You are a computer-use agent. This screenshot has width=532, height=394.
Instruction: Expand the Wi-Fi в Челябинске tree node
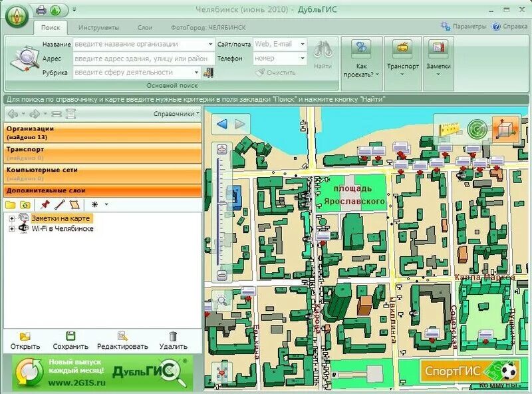pos(11,229)
